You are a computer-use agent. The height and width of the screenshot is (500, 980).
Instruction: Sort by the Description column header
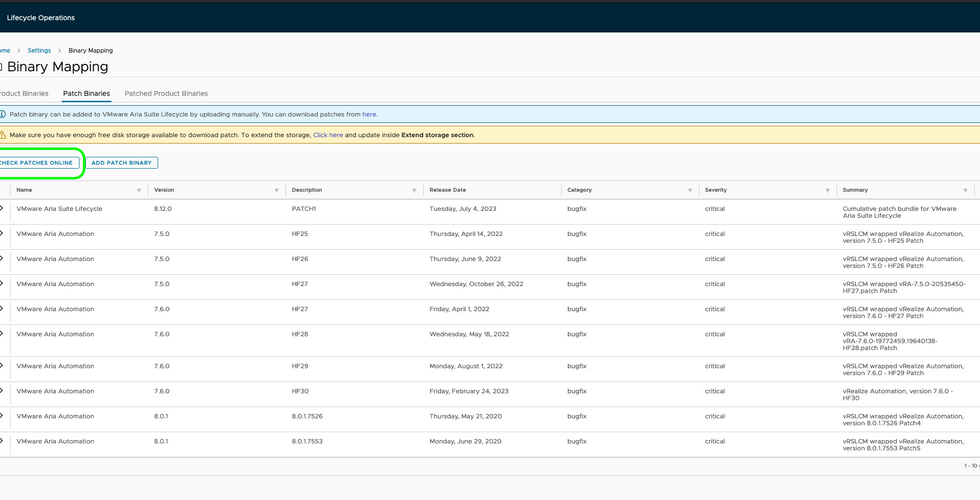pyautogui.click(x=307, y=190)
